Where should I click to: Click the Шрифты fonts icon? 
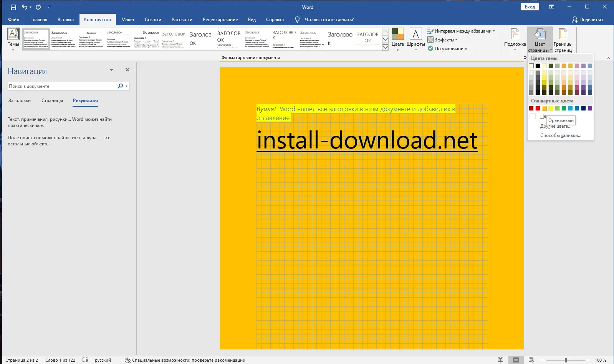pyautogui.click(x=415, y=35)
